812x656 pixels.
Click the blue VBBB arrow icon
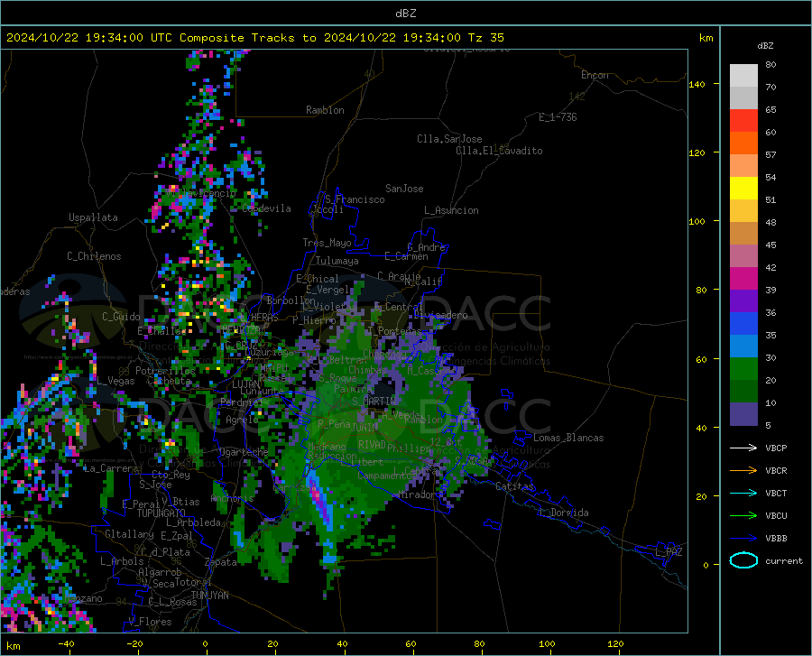pos(743,539)
